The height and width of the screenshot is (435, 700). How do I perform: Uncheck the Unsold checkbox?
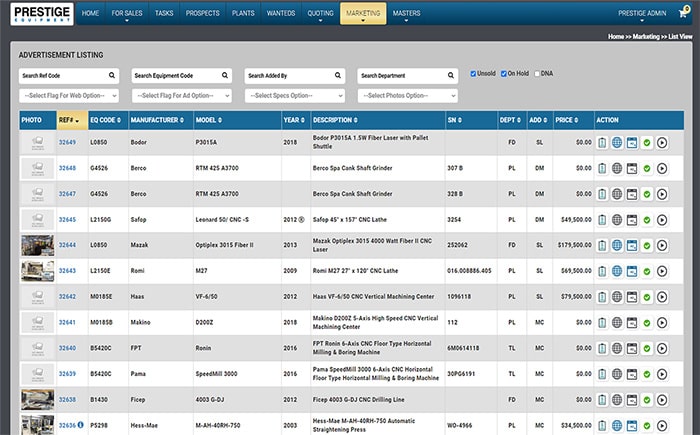[473, 74]
